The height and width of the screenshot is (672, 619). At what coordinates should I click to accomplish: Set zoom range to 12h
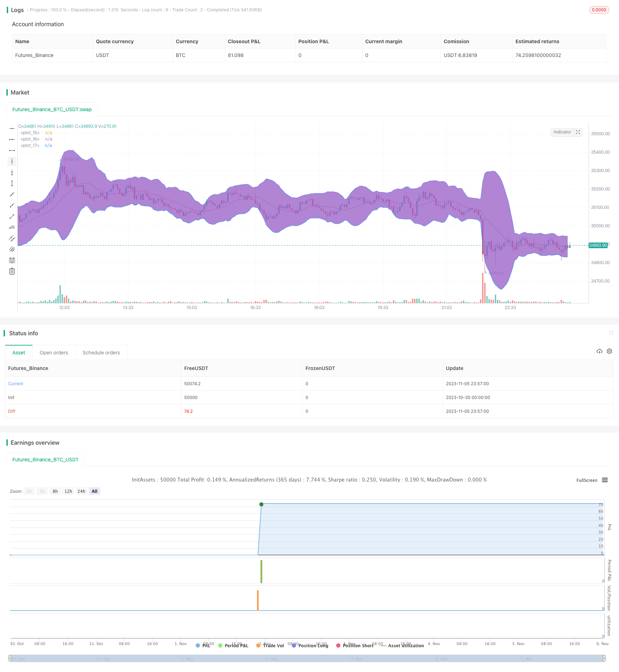68,491
